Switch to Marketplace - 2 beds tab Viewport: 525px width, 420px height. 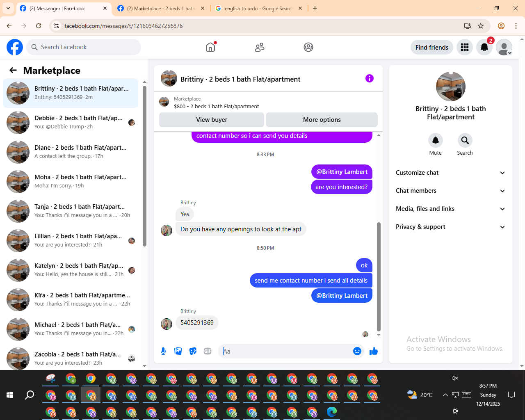[161, 8]
